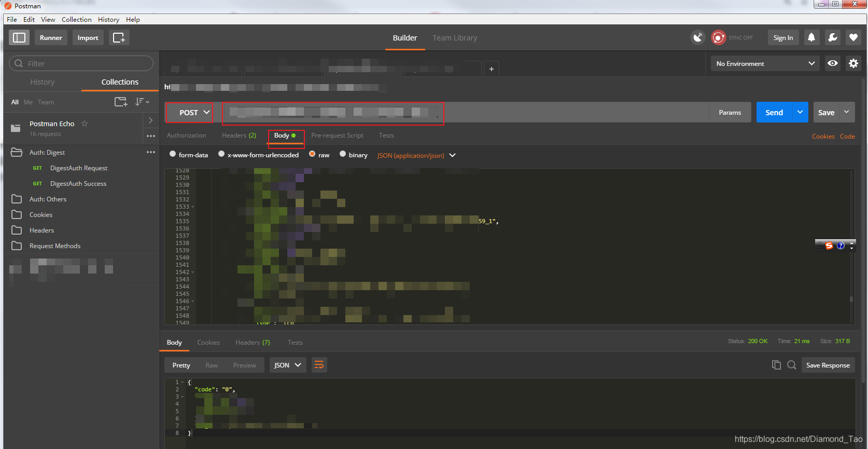Focus the sidebar Filter field
Screen dimensions: 868x449
pos(81,63)
